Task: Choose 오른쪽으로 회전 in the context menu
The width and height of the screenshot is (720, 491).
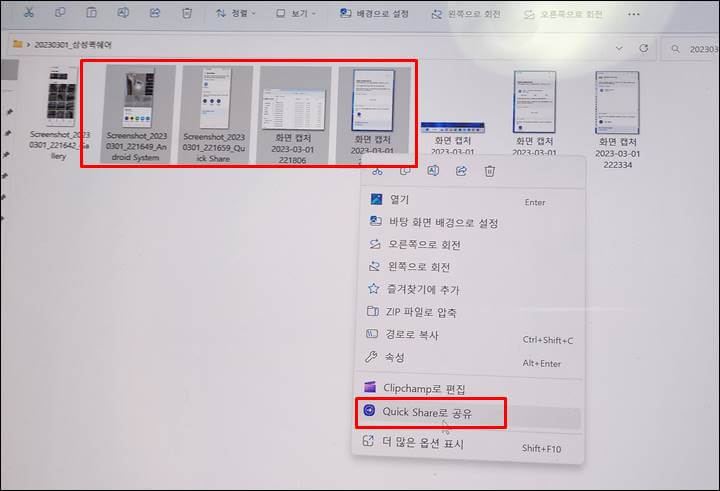Action: (469, 244)
